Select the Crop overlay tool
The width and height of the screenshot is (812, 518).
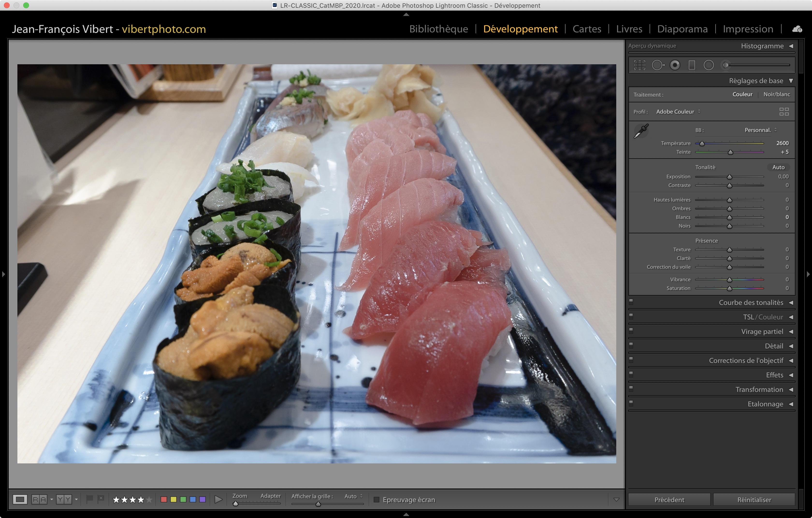coord(639,65)
